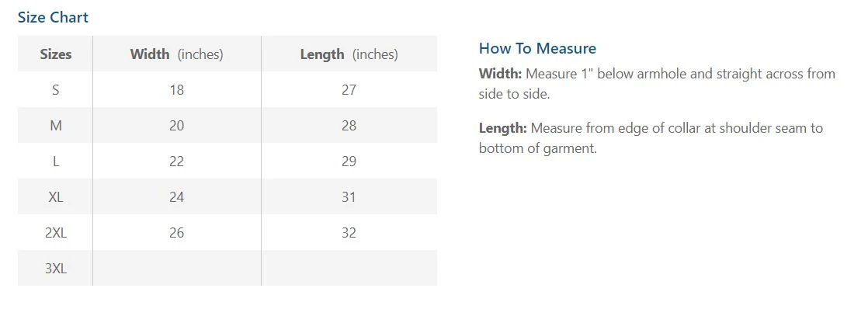Select the 2XL size row label
The height and width of the screenshot is (309, 868).
(55, 233)
